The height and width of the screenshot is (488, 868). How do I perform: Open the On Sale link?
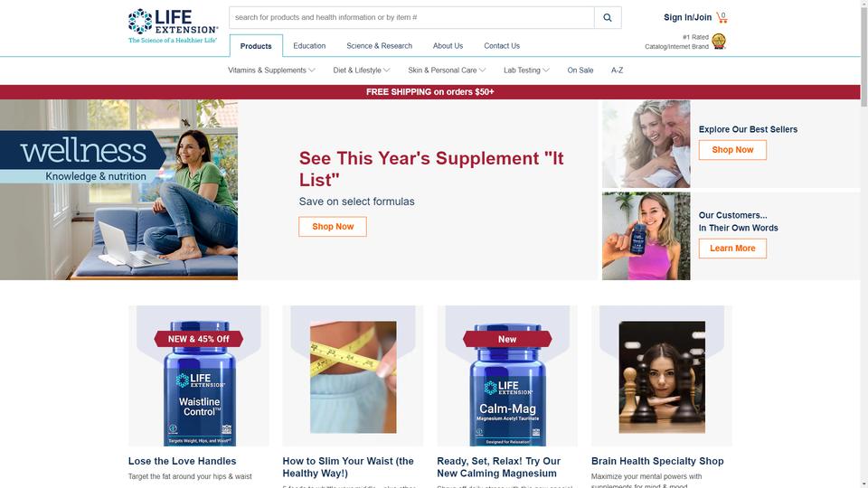[x=580, y=70]
